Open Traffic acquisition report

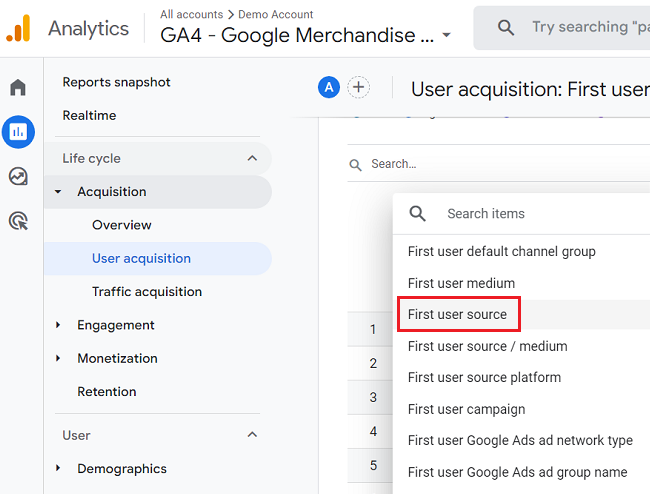click(147, 292)
